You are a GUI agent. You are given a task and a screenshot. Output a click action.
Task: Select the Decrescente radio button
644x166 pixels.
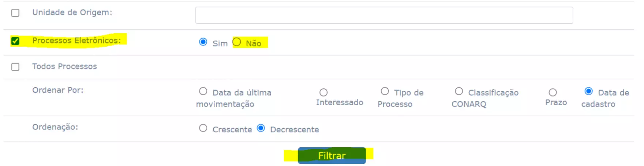tap(261, 128)
